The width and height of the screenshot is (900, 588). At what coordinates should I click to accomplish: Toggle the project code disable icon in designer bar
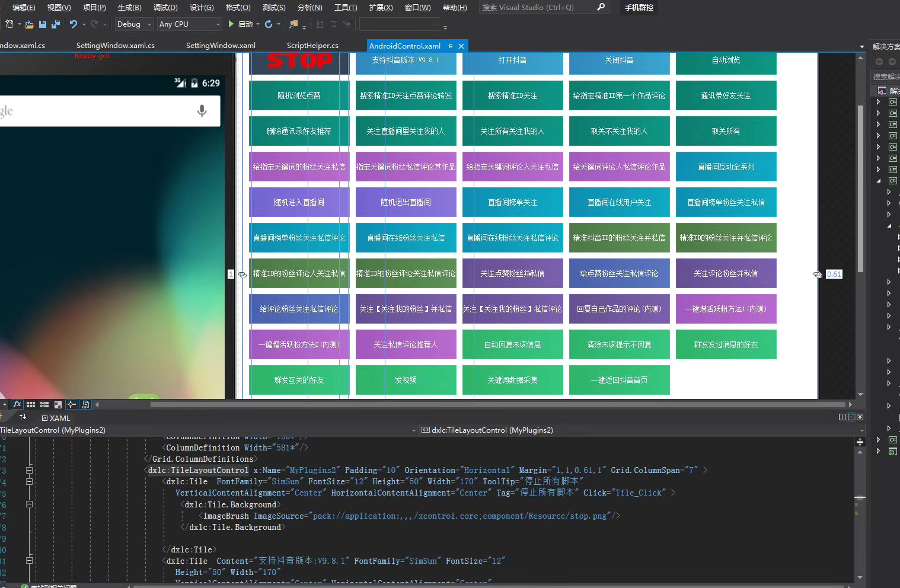[x=85, y=404]
